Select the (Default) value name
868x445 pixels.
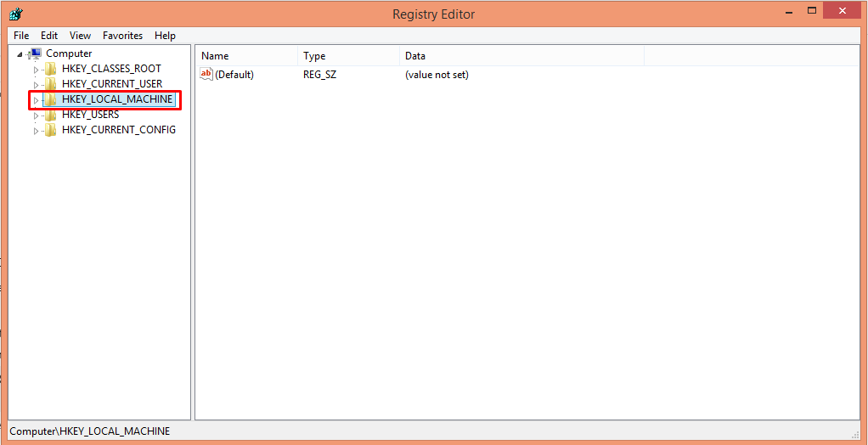(234, 74)
